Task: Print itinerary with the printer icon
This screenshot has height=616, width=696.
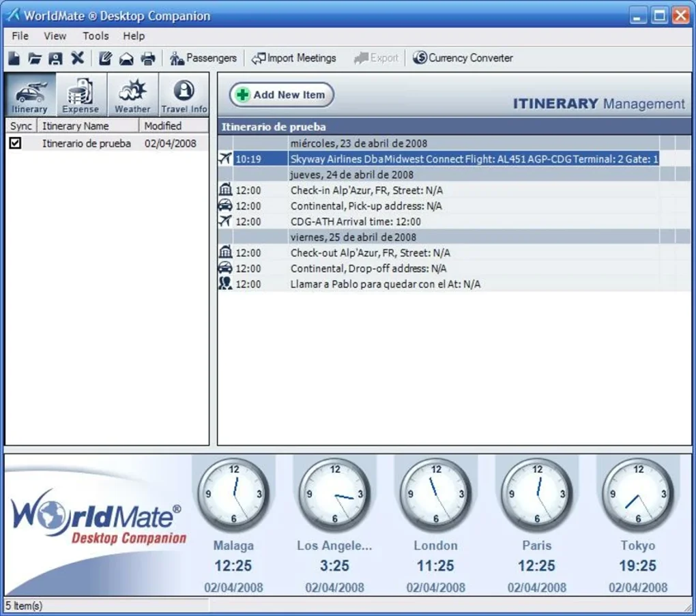Action: pyautogui.click(x=148, y=58)
